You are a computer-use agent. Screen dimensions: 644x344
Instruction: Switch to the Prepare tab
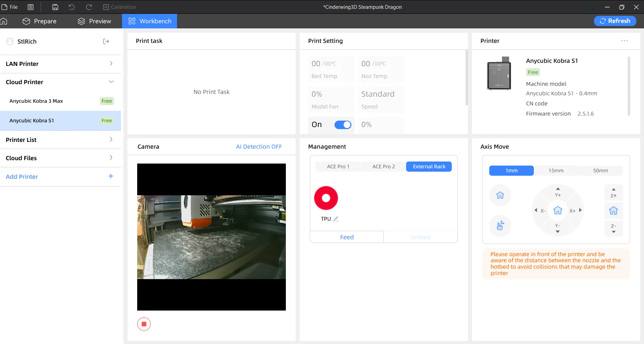[x=40, y=21]
